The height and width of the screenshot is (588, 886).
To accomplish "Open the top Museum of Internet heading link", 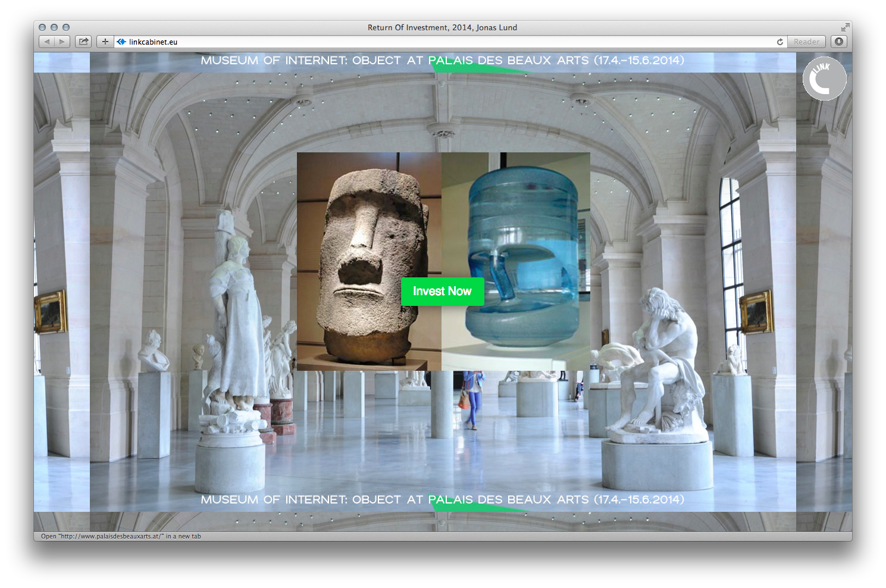I will [442, 60].
